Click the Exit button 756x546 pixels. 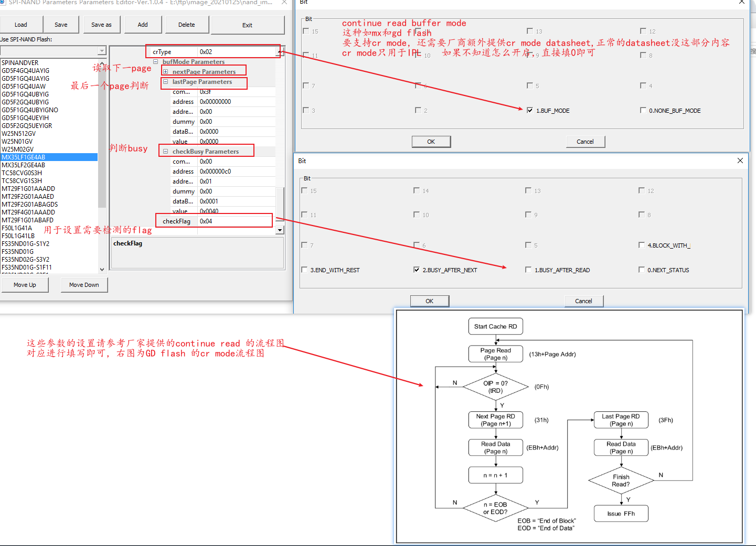point(247,25)
